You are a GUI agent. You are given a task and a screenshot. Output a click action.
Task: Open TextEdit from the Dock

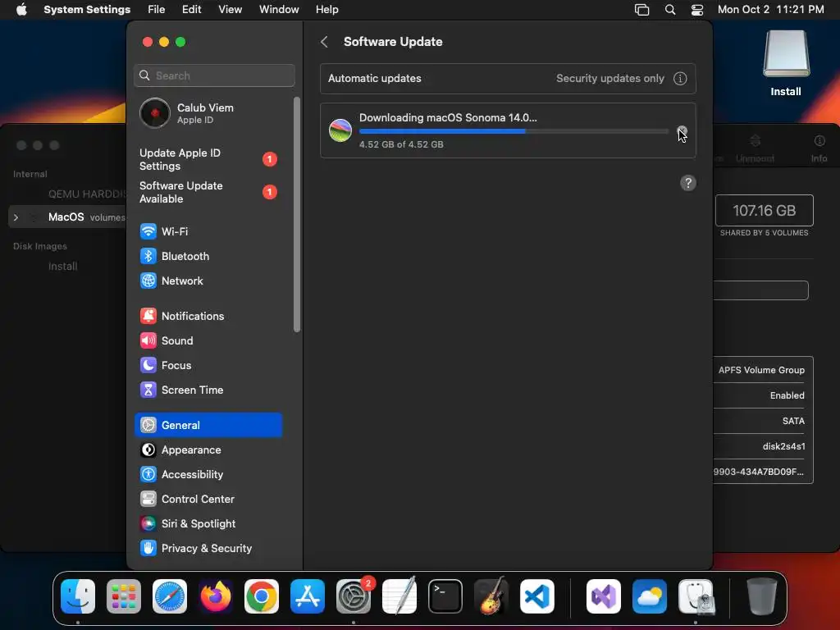click(399, 596)
